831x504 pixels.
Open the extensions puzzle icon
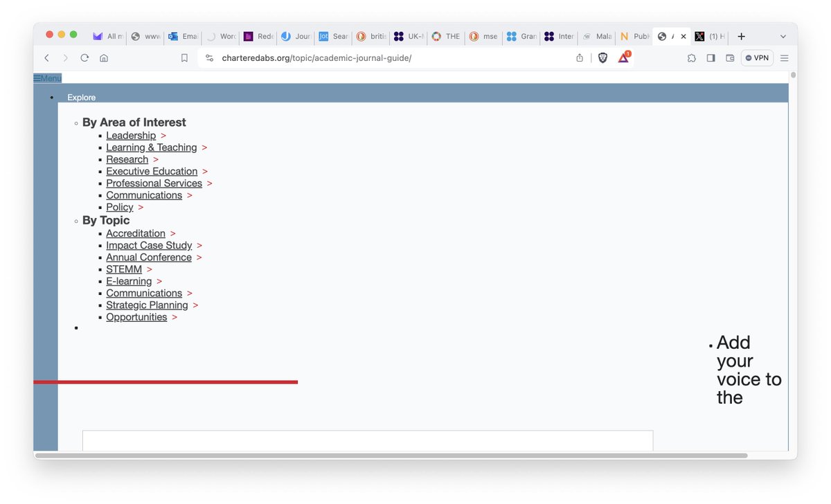click(692, 58)
